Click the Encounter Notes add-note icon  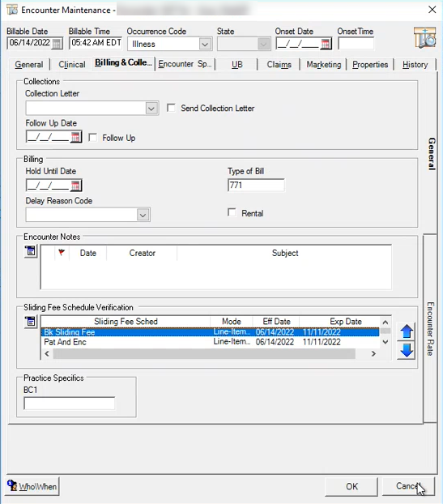31,251
